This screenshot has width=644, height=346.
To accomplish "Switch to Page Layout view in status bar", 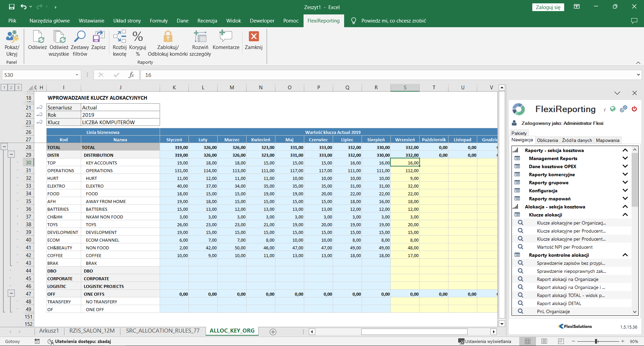I will click(x=544, y=341).
